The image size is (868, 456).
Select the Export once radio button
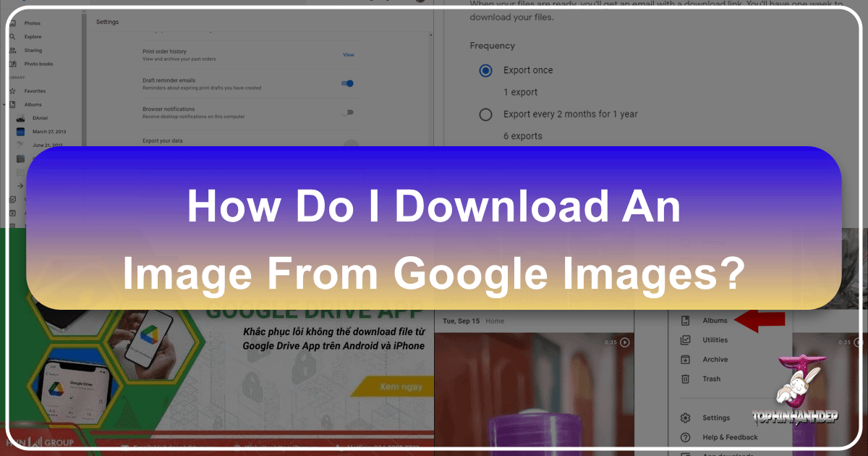click(484, 70)
